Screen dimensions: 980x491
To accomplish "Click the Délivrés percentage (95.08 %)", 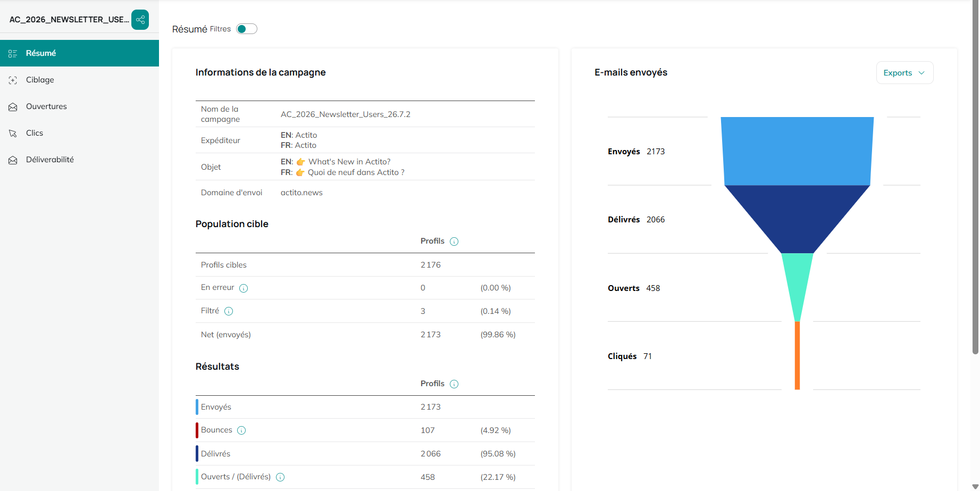I will pyautogui.click(x=498, y=454).
